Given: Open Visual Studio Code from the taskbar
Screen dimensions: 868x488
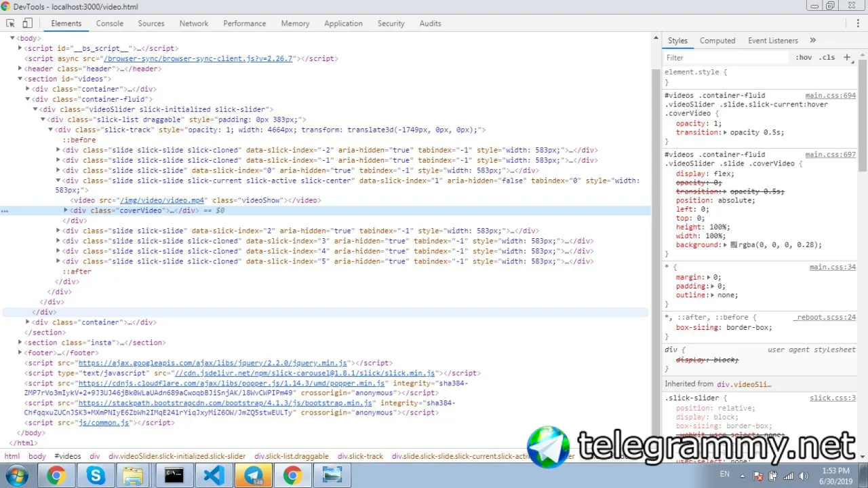Looking at the screenshot, I should point(214,475).
